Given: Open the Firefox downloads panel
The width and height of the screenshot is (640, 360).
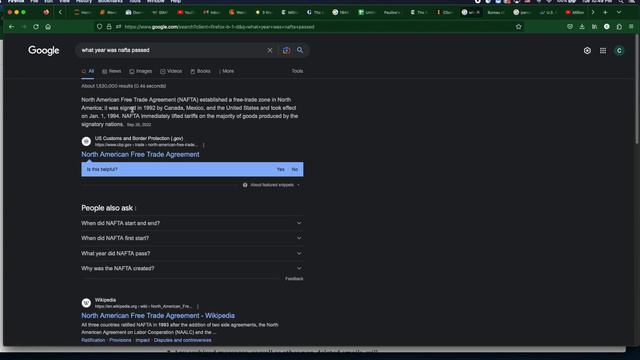Looking at the screenshot, I should [x=582, y=27].
